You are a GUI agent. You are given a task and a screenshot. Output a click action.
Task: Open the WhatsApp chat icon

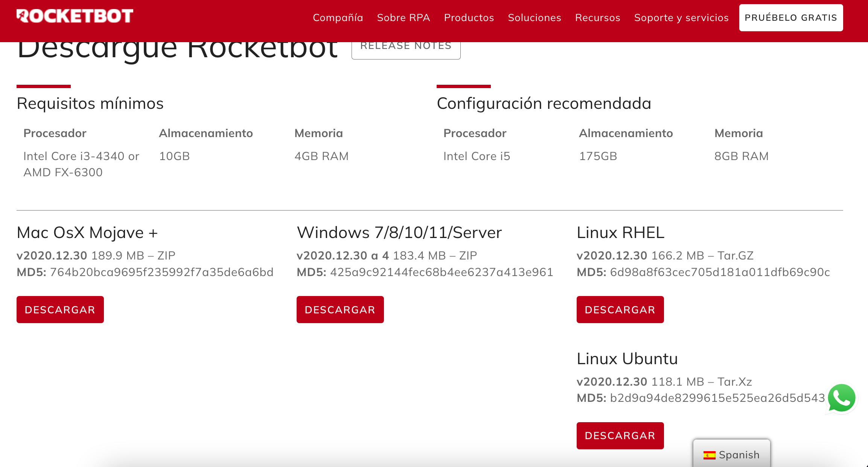coord(842,398)
